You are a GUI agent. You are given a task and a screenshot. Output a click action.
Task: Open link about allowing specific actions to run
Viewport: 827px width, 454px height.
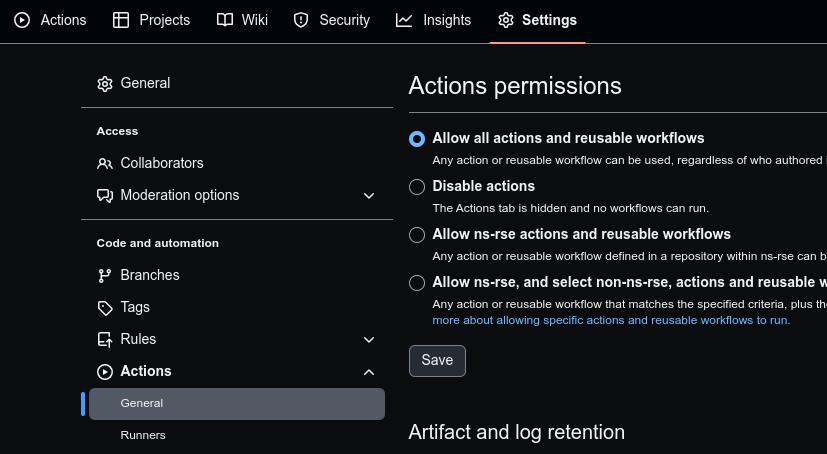point(611,320)
